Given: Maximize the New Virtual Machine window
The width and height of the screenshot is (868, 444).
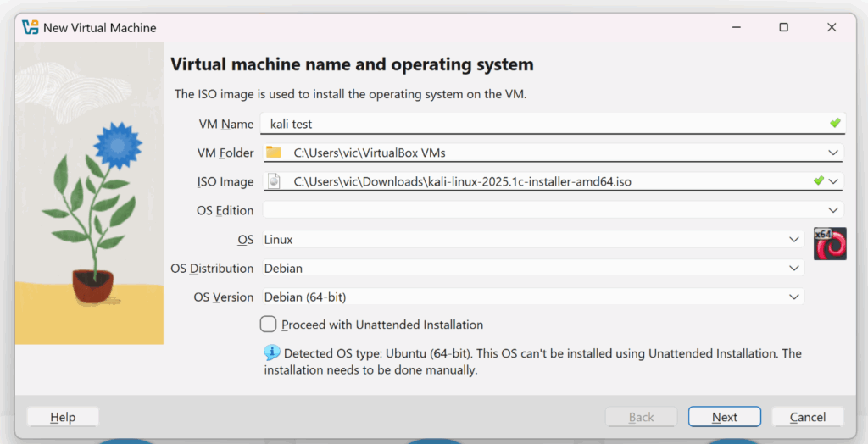Looking at the screenshot, I should pos(783,27).
